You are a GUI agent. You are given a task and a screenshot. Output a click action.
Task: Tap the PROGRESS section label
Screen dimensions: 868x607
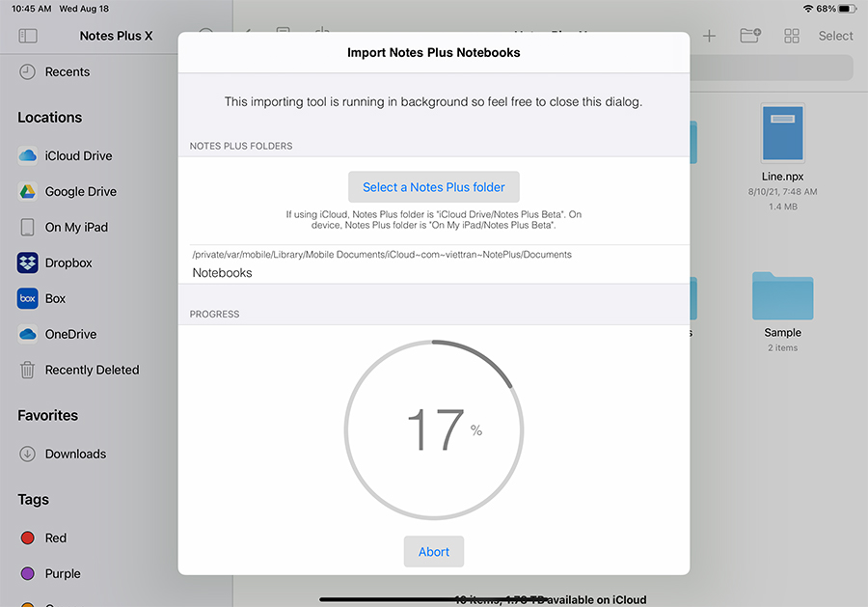214,314
